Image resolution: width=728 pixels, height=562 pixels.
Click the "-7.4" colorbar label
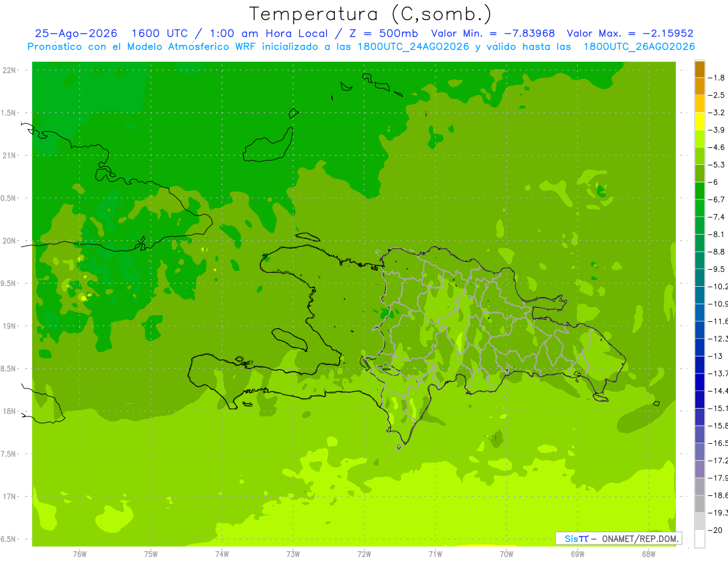[716, 217]
